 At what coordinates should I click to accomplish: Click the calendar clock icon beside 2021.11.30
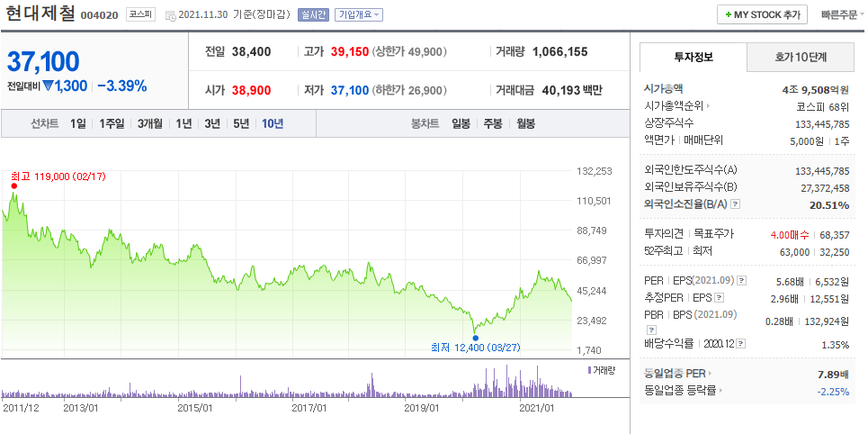tap(172, 15)
